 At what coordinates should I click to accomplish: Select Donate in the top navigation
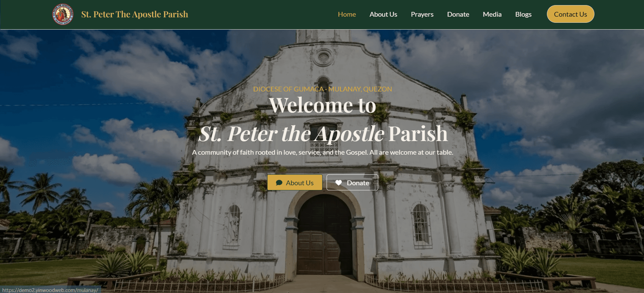(x=458, y=14)
